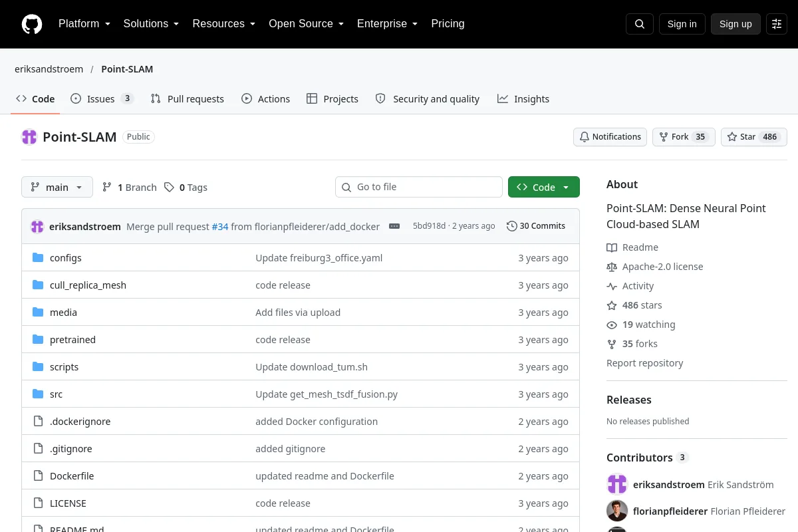Click the Point-SLAM repository avatar icon
Viewport: 798px width, 532px height.
coord(29,137)
